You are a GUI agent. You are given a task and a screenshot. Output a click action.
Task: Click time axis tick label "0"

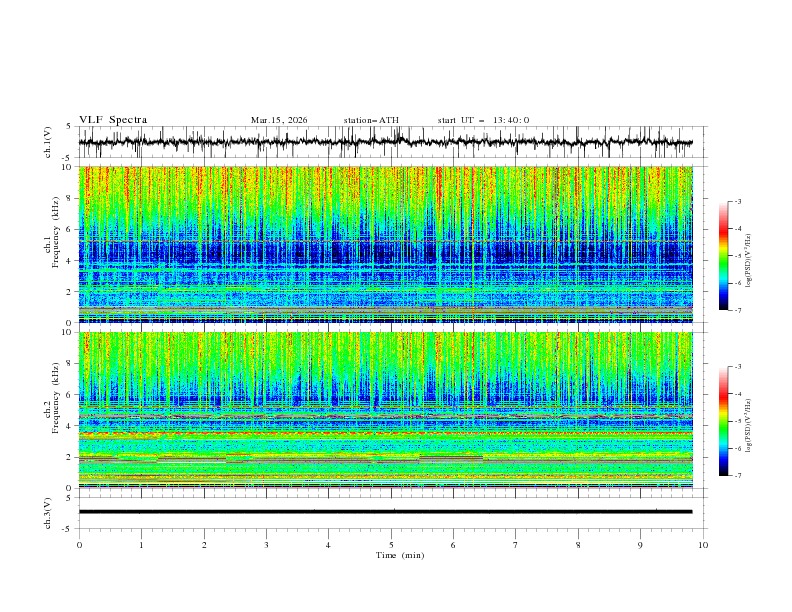tap(79, 545)
